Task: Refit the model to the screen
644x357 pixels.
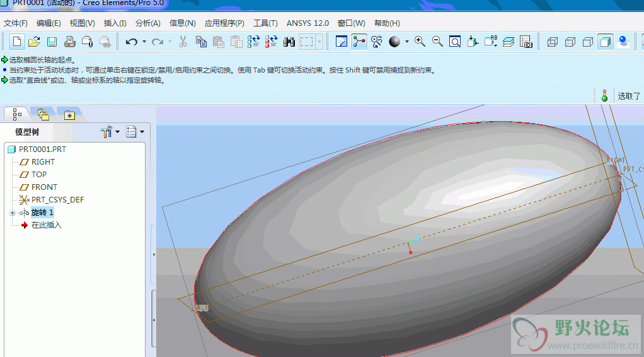Action: (455, 42)
